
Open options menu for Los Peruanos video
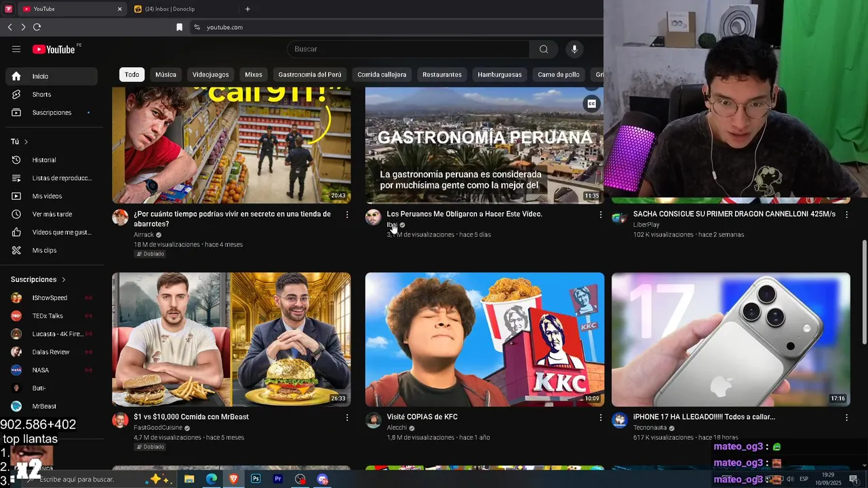600,214
